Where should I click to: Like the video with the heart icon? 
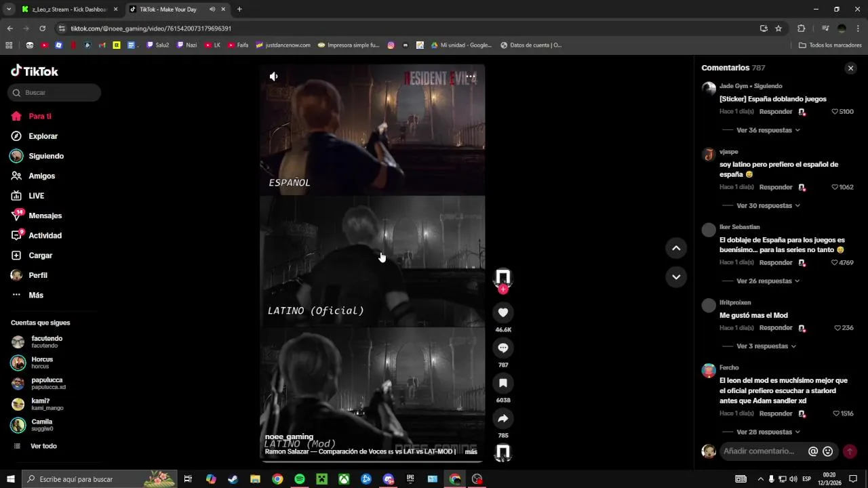pyautogui.click(x=503, y=312)
